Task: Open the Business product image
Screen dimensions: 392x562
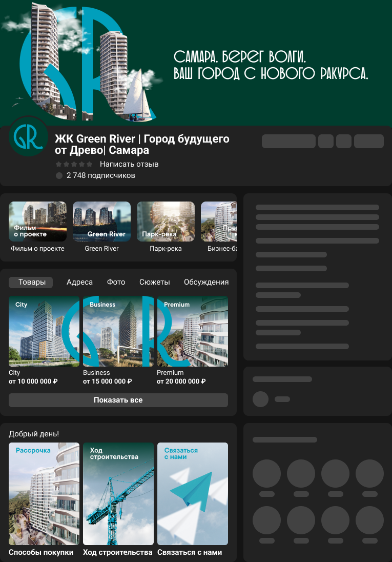Action: (x=118, y=331)
